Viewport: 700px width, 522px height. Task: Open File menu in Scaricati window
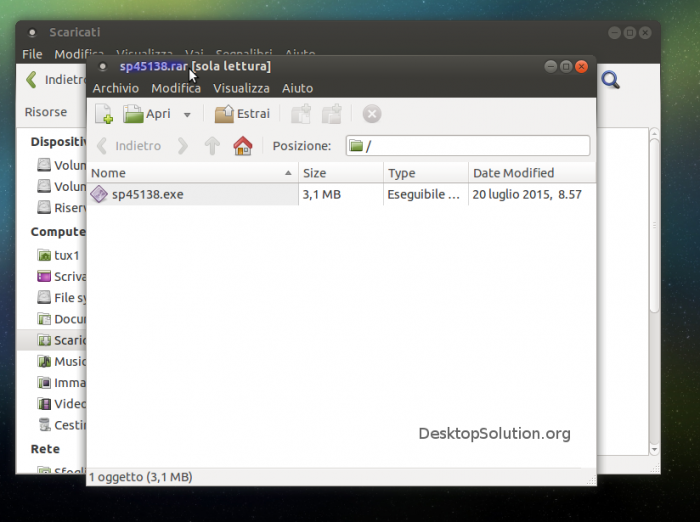click(x=32, y=54)
